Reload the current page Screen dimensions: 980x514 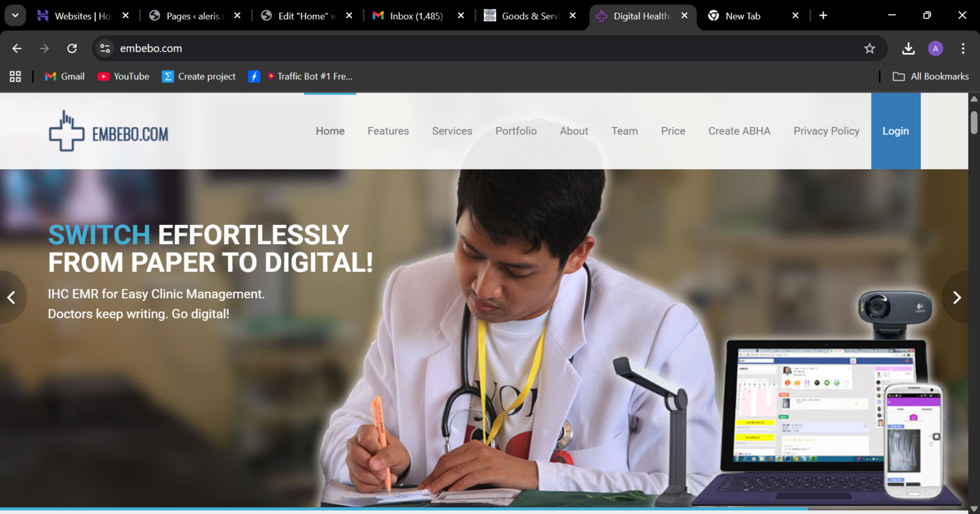coord(71,48)
